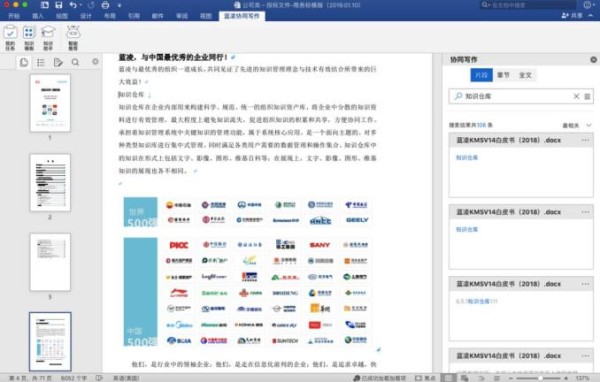Clear the search box with X icon
Screen dimensions: 600x382
point(576,96)
